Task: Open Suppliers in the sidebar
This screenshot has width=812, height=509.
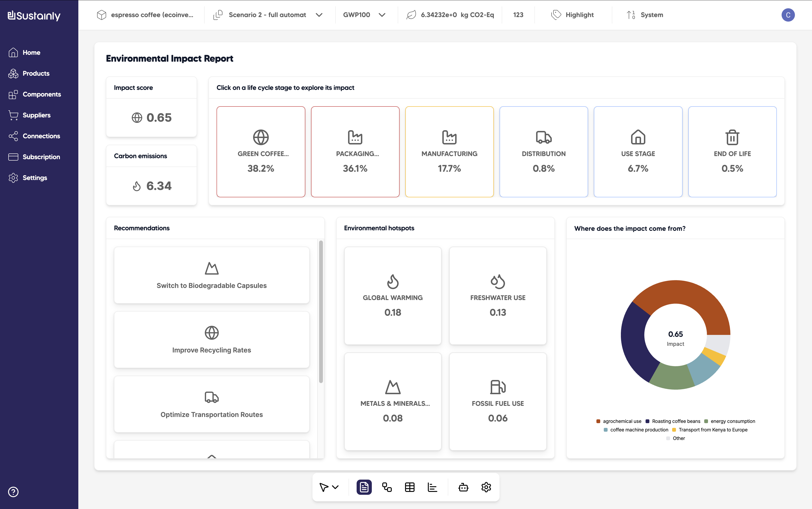Action: (36, 115)
